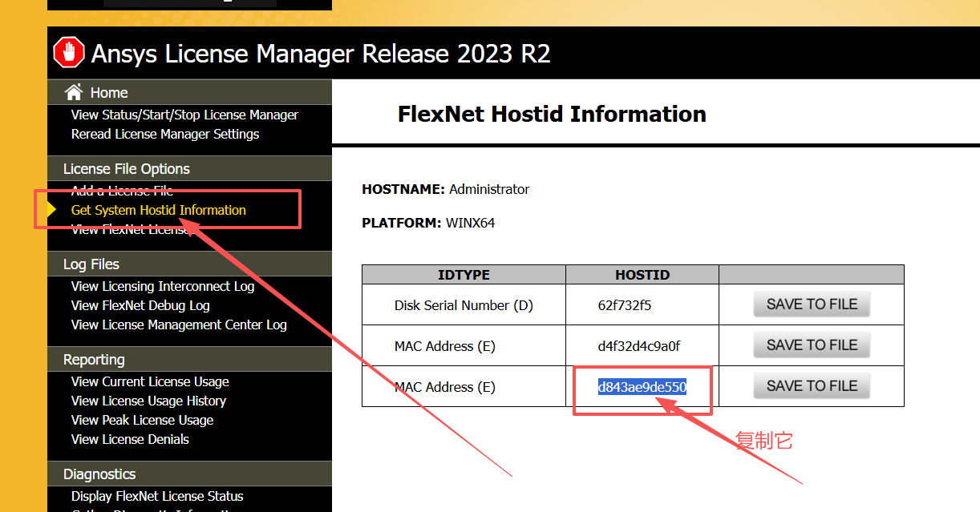The width and height of the screenshot is (980, 512).
Task: Open View License Usage History
Action: click(148, 401)
